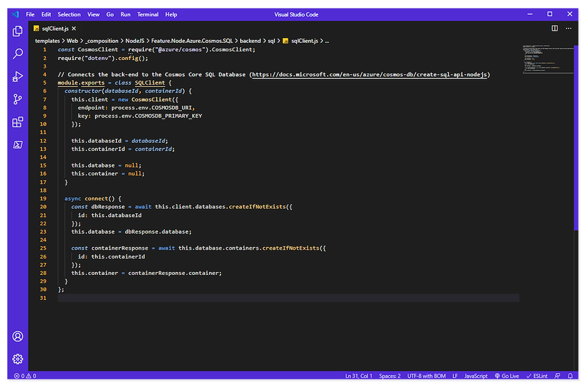This screenshot has height=387, width=588.
Task: Click "dotenv" string on line 2
Action: point(98,58)
